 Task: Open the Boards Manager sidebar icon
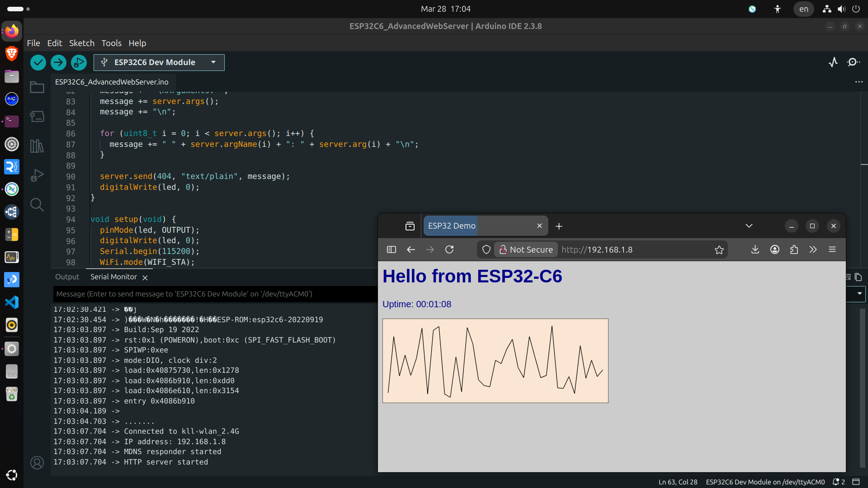click(37, 117)
